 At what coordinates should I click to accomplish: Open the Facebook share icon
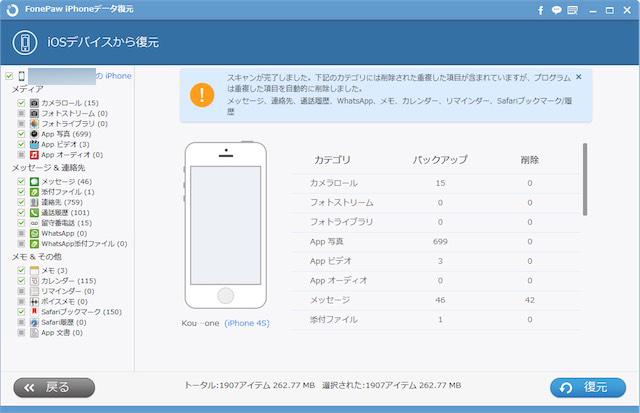click(540, 10)
